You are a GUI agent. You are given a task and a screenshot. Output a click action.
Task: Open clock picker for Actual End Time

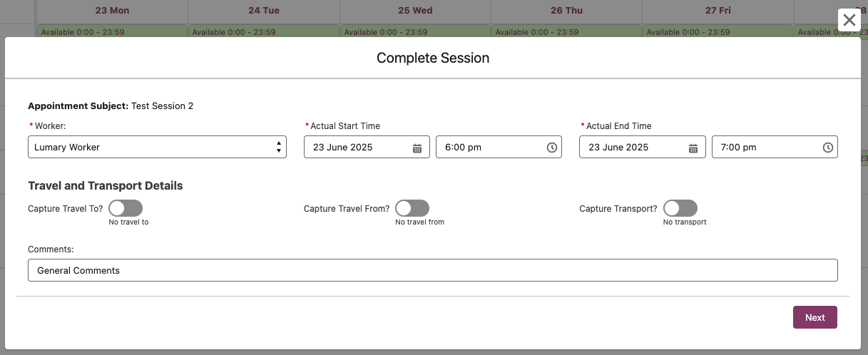tap(827, 148)
